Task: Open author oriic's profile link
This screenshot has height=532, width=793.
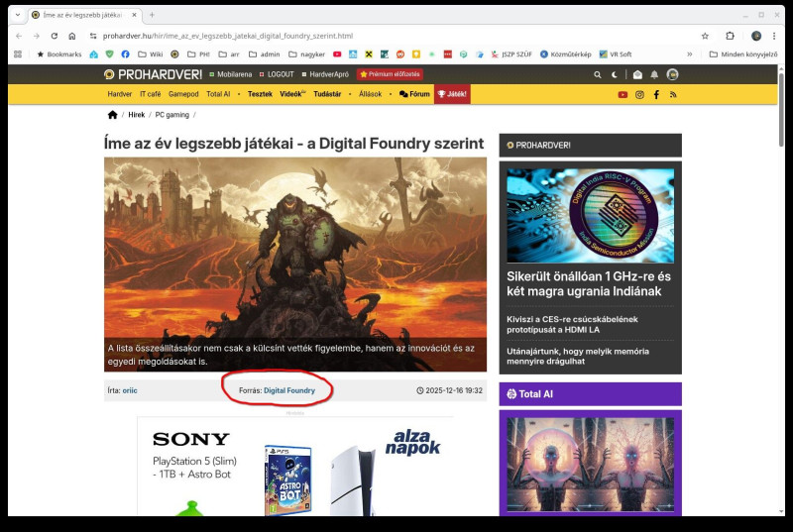Action: [130, 390]
